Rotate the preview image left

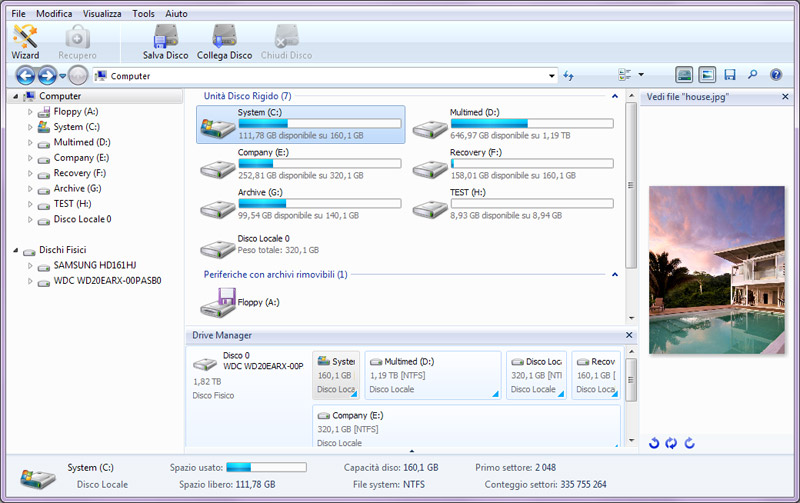655,443
